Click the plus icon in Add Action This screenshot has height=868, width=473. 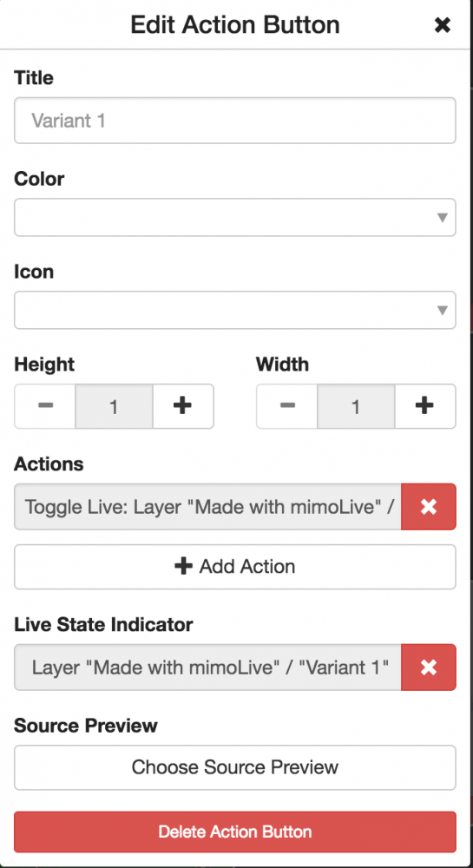183,566
